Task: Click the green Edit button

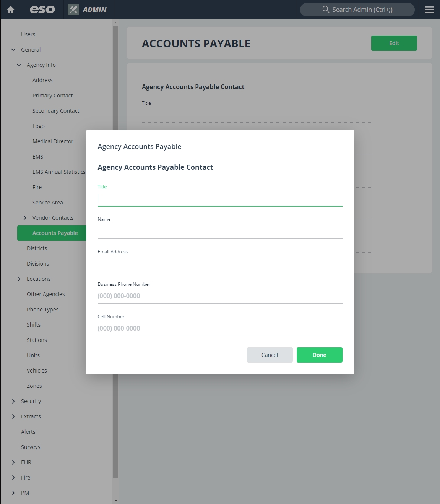Action: [394, 43]
